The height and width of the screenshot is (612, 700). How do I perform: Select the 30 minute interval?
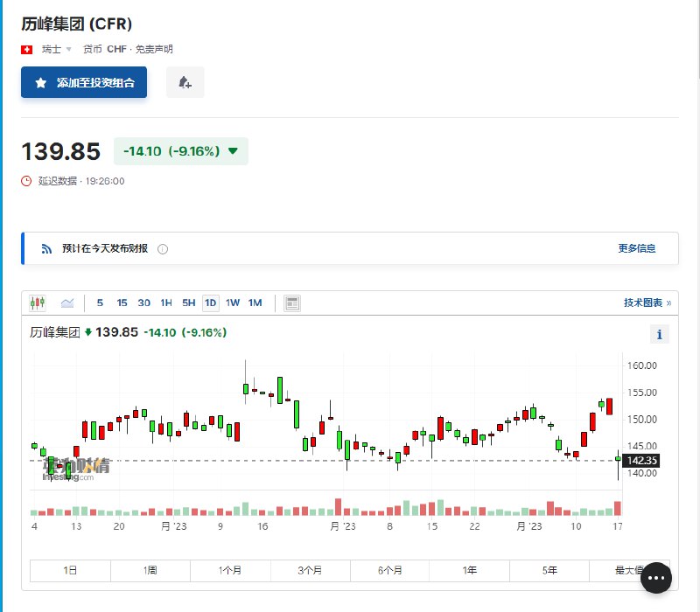pos(143,303)
